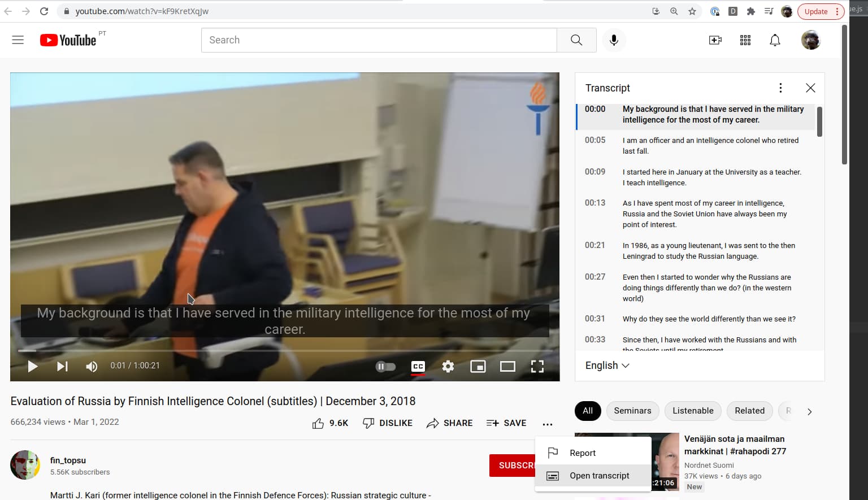The height and width of the screenshot is (500, 868).
Task: Open the video settings gear
Action: pyautogui.click(x=448, y=367)
